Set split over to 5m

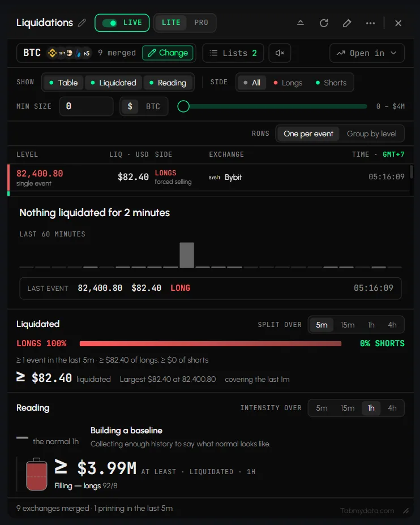[322, 325]
